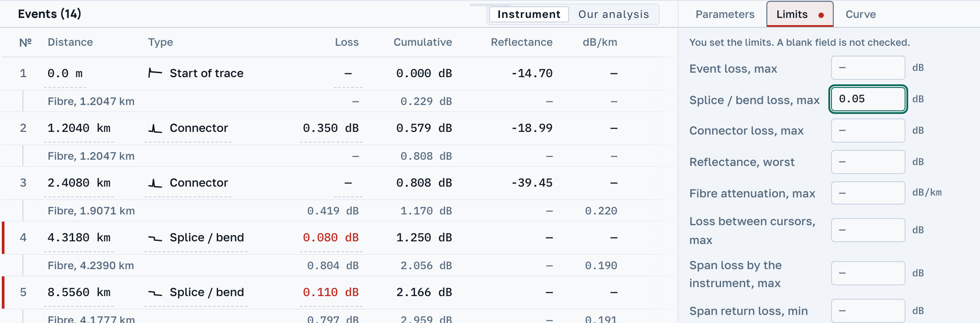Switch events view to Instrument

[529, 14]
